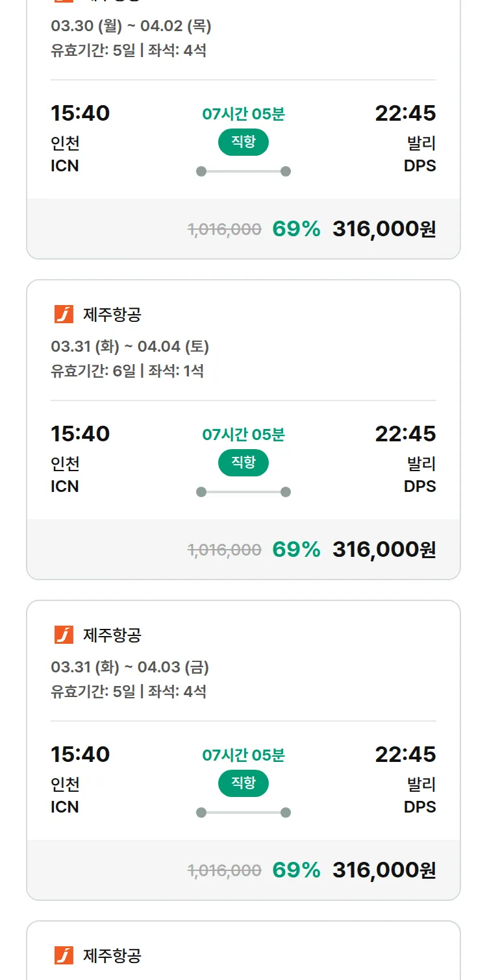
Task: Open the 03.31 (화) ~ 04.03 (금) date text
Action: pos(130,667)
